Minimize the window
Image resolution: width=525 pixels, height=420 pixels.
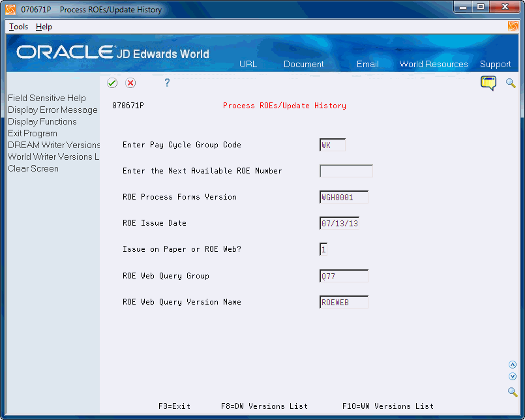pyautogui.click(x=463, y=7)
